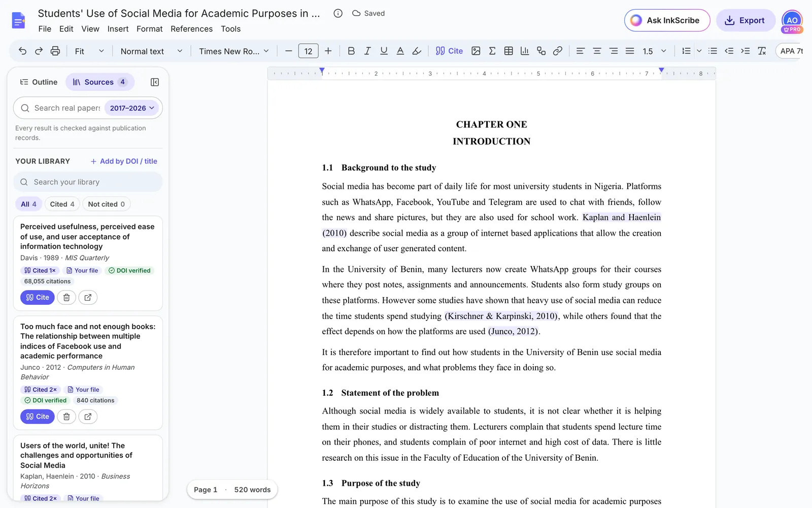
Task: Open the Fit zoom dropdown
Action: point(89,51)
